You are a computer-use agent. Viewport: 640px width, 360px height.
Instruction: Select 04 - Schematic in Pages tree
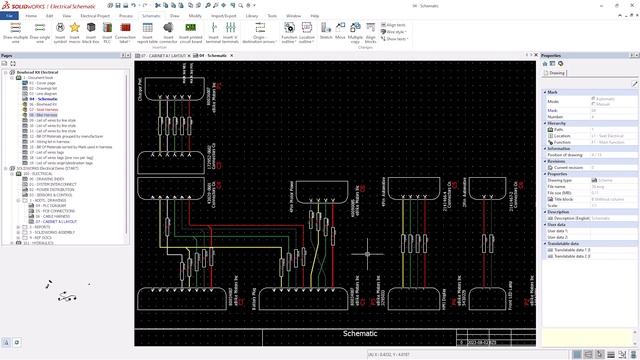[43, 99]
